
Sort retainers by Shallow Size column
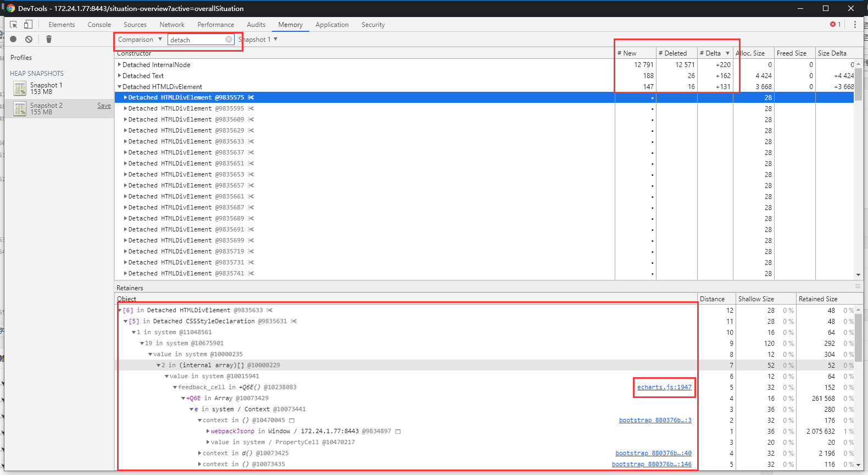click(x=766, y=299)
